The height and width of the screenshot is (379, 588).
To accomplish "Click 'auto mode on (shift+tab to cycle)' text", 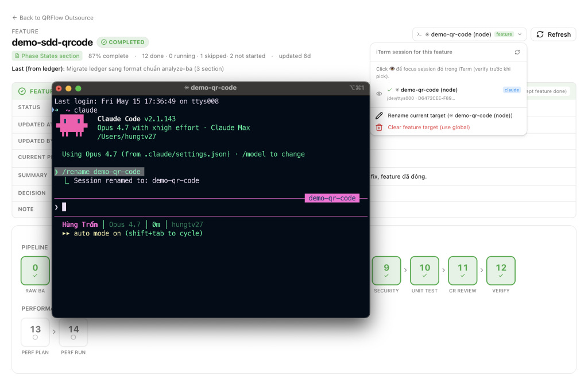I will point(138,234).
